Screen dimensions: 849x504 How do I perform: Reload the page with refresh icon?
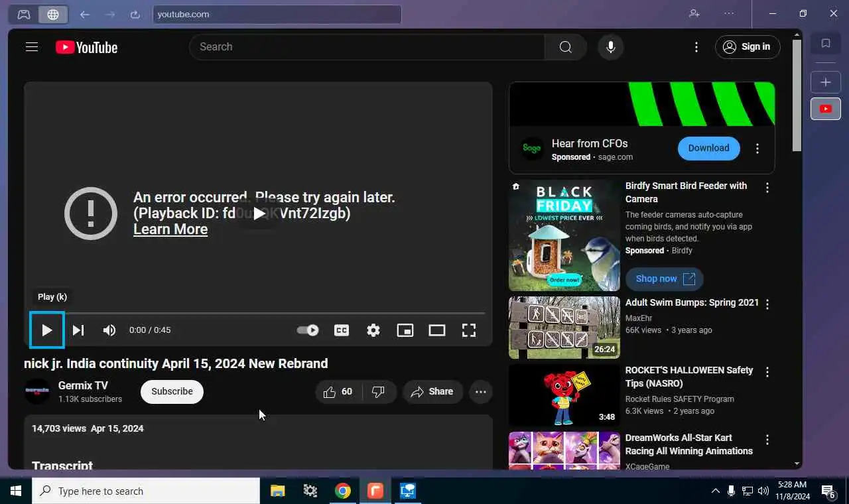pyautogui.click(x=135, y=14)
